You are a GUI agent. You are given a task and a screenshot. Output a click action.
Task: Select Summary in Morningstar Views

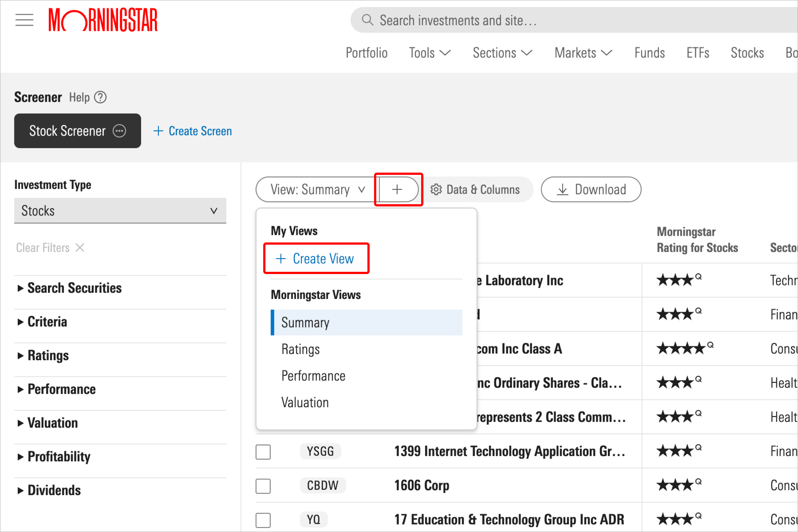click(x=366, y=322)
